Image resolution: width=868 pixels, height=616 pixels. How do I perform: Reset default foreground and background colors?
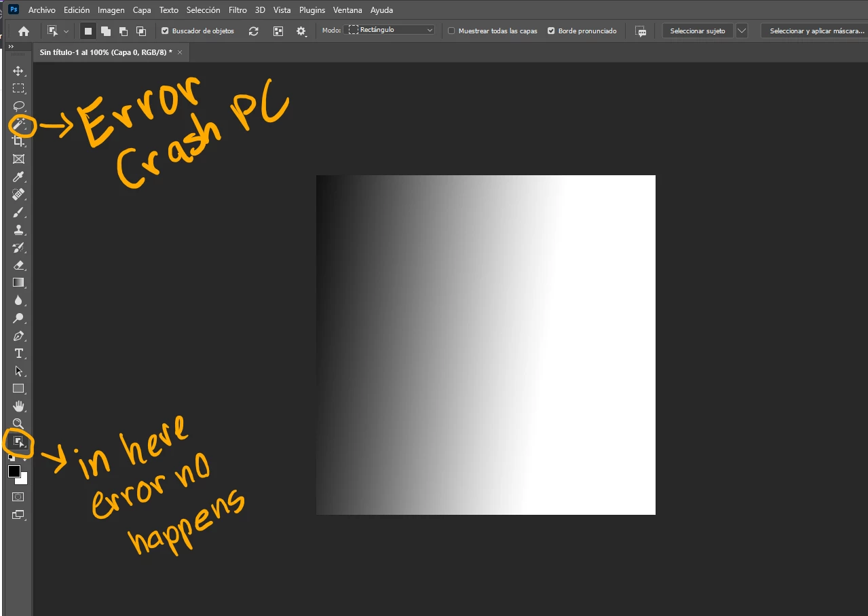point(11,458)
